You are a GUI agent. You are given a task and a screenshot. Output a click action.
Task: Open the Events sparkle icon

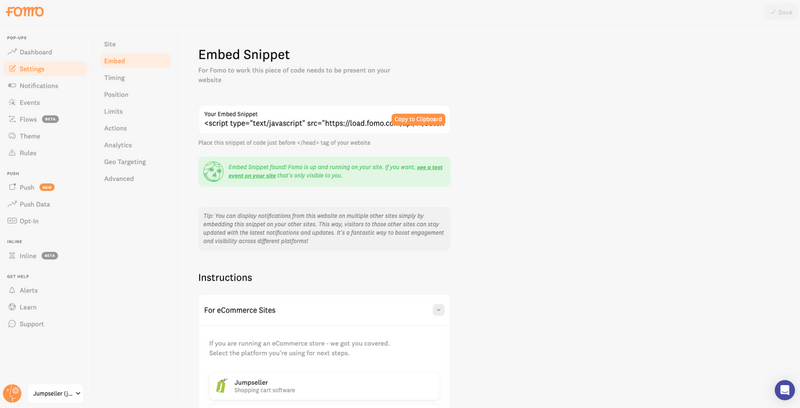[12, 103]
